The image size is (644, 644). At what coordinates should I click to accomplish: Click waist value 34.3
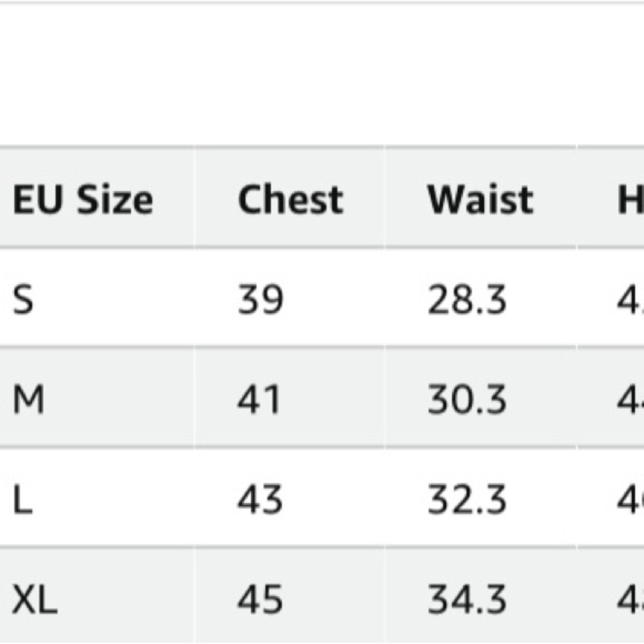(x=467, y=599)
